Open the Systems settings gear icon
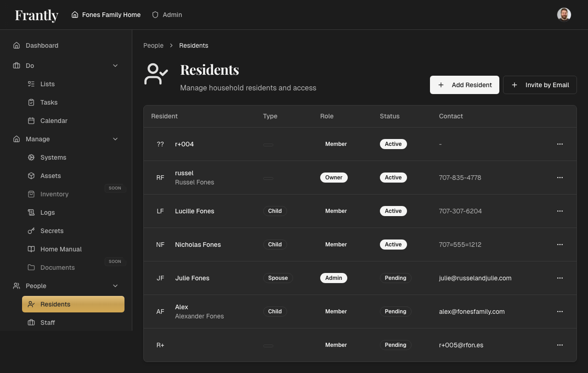This screenshot has height=373, width=588. 31,157
